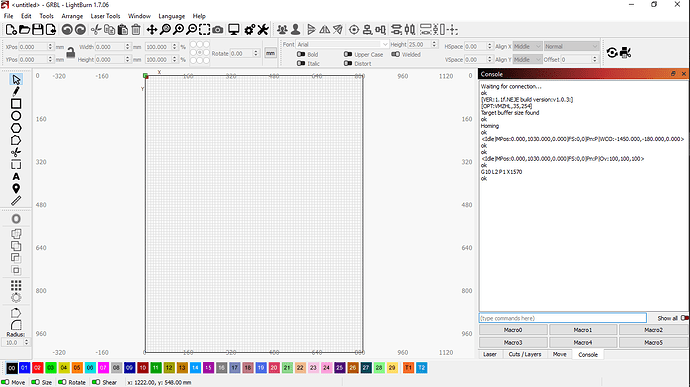Screen dimensions: 690x387
Task: Select the Draw Lines pencil tool
Action: coord(16,92)
